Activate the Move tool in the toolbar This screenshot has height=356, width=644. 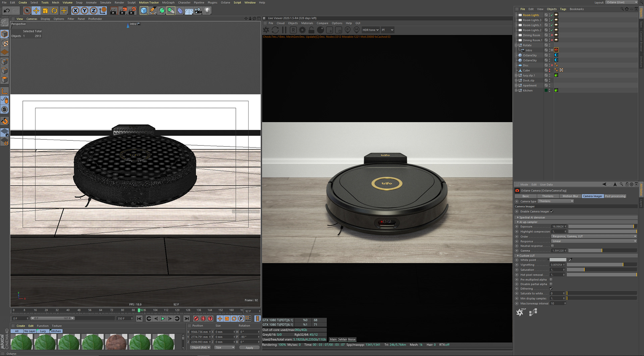(36, 11)
